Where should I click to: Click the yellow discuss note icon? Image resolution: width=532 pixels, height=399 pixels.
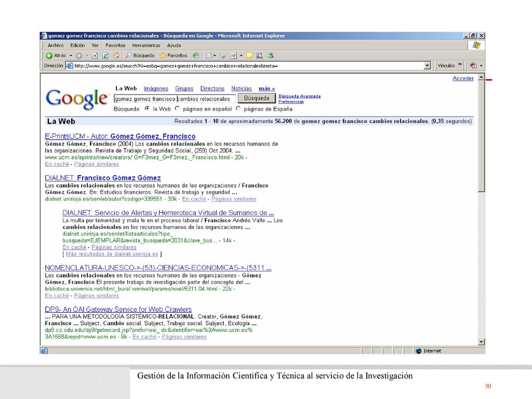(249, 56)
